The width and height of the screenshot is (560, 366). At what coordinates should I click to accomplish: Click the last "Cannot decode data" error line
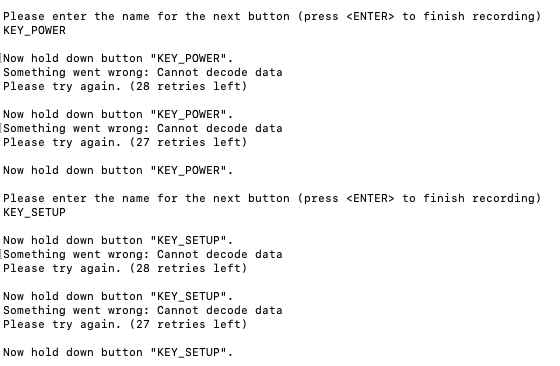143,311
